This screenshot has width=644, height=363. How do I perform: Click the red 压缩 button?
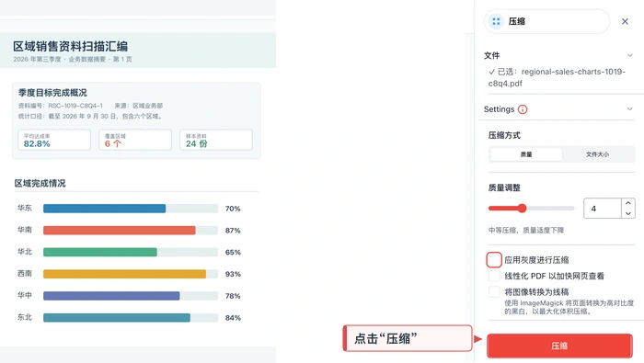click(x=559, y=346)
